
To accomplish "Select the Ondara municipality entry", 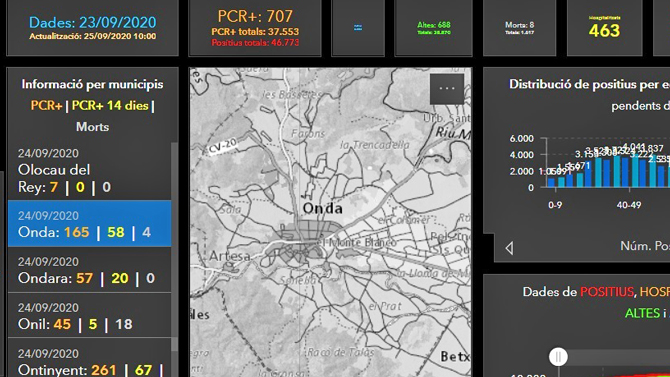I will coord(89,270).
